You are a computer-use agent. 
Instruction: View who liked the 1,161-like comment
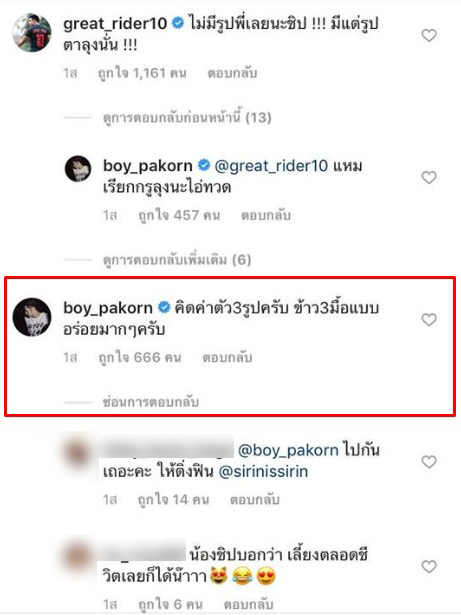click(142, 73)
